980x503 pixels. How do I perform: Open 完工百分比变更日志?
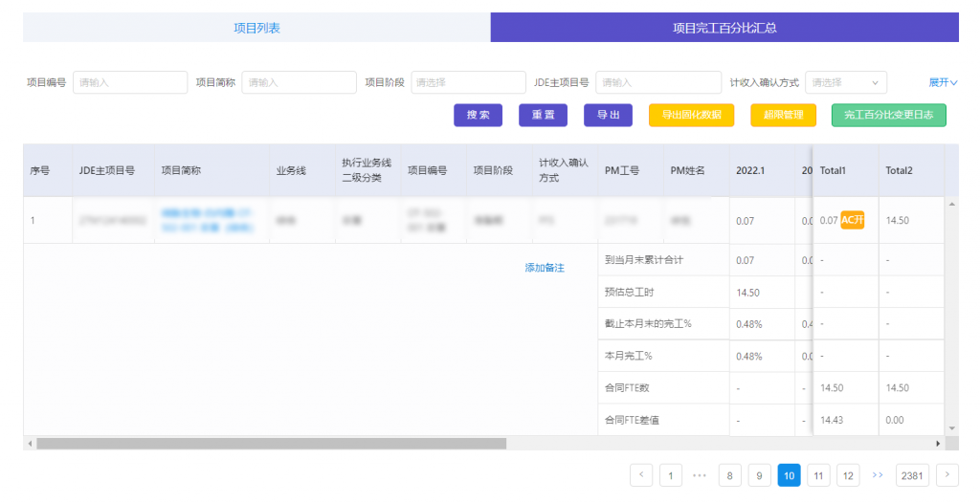click(x=889, y=115)
